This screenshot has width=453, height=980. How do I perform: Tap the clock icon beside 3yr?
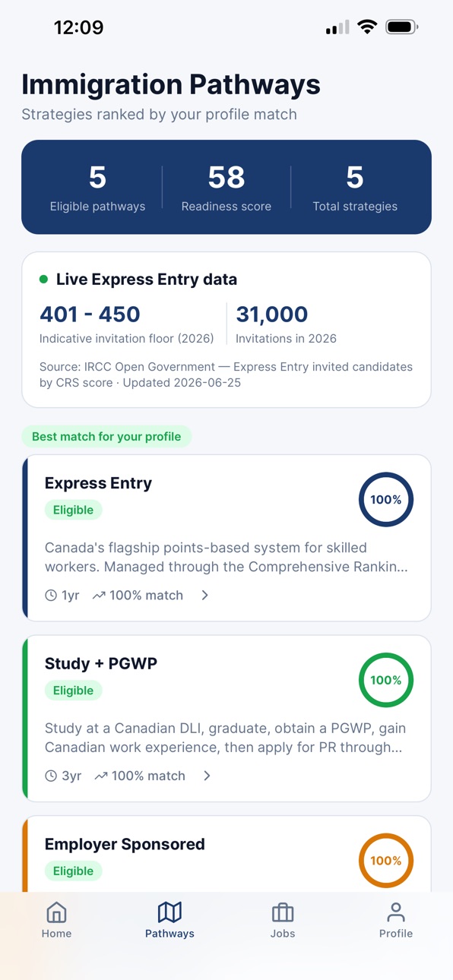coord(51,776)
